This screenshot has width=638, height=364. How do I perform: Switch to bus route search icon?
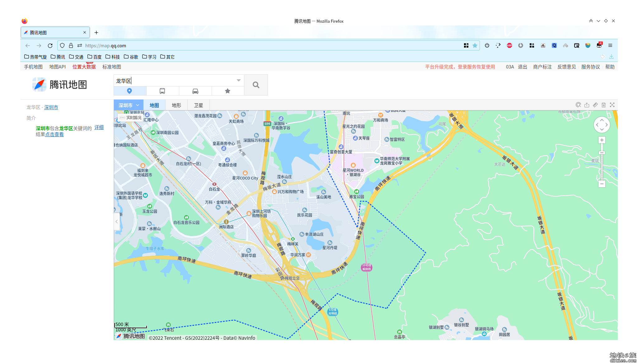[162, 91]
